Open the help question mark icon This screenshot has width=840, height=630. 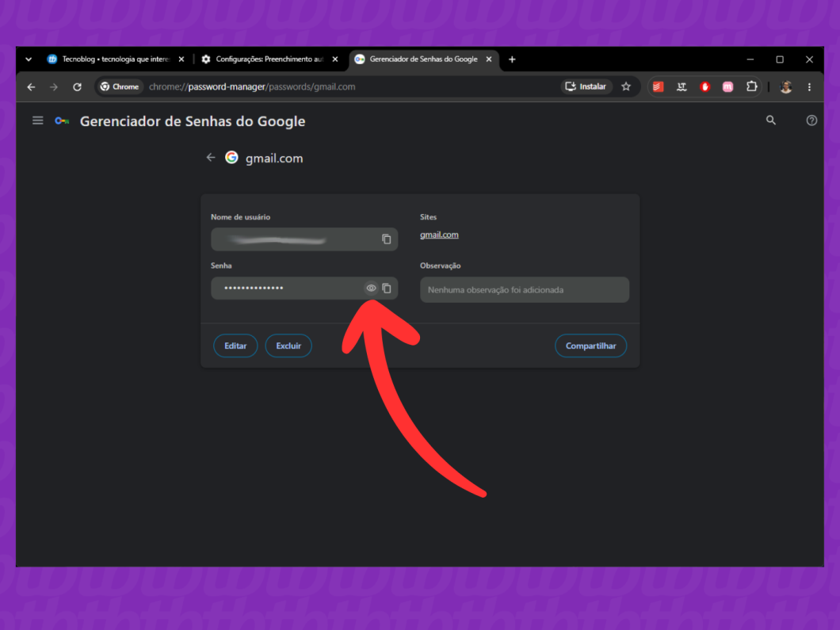pyautogui.click(x=811, y=120)
